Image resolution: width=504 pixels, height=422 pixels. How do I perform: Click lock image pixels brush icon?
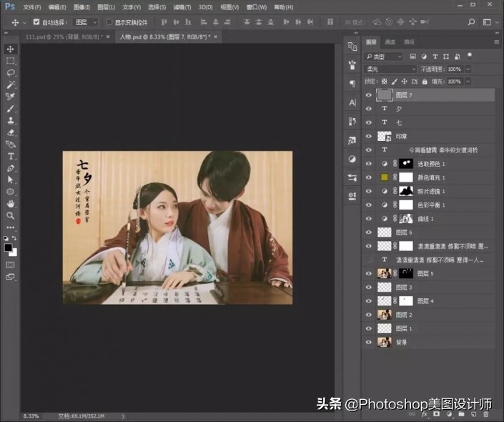(x=395, y=82)
